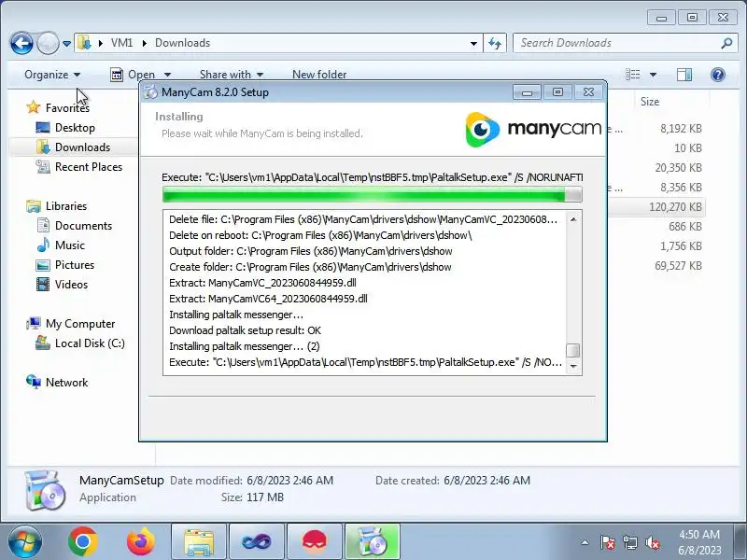Switch to Windows Explorer taskbar button
The height and width of the screenshot is (560, 747).
click(x=199, y=542)
